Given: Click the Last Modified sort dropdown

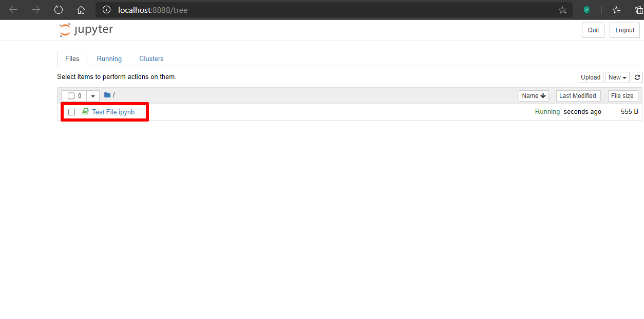Looking at the screenshot, I should coord(578,95).
